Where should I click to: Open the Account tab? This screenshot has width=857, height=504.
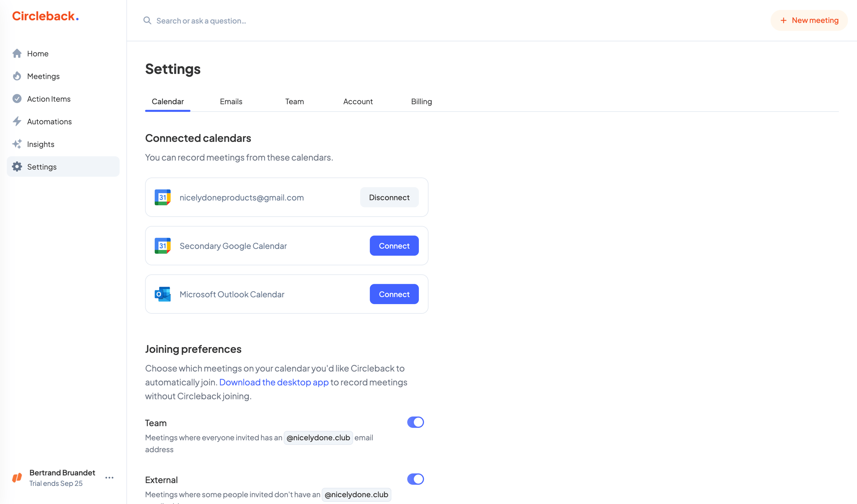pos(358,101)
